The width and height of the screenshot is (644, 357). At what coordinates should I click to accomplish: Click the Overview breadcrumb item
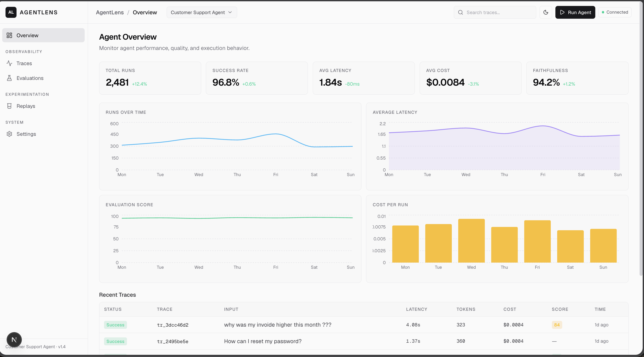pos(145,12)
